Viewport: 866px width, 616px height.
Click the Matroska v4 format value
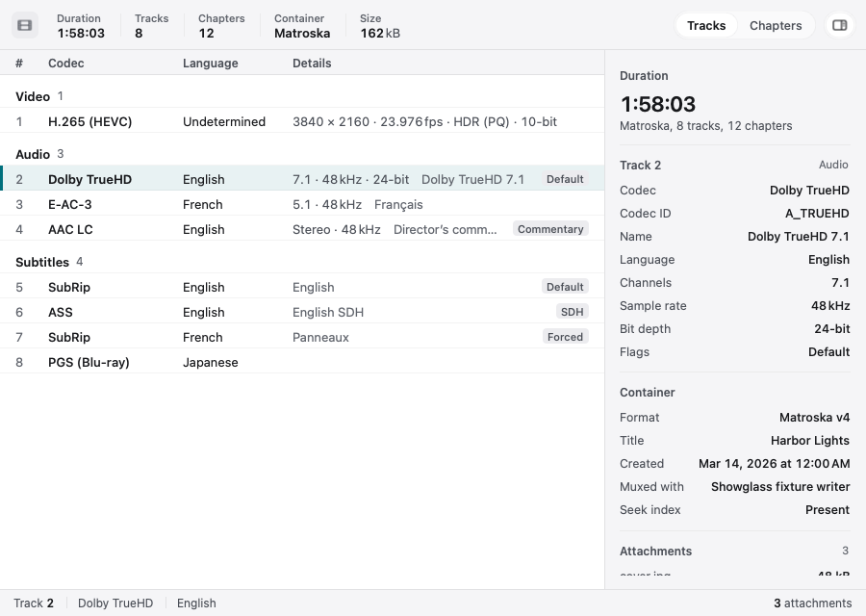(x=815, y=417)
